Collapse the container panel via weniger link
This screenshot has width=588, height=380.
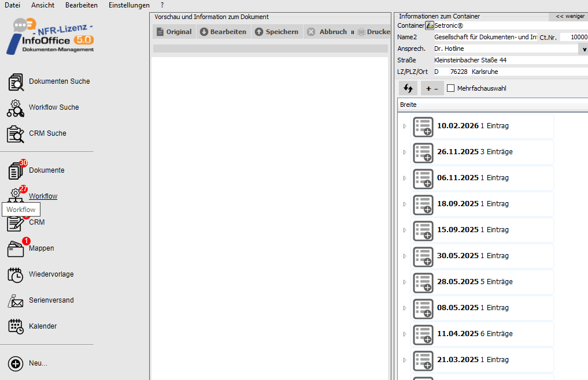tap(569, 16)
